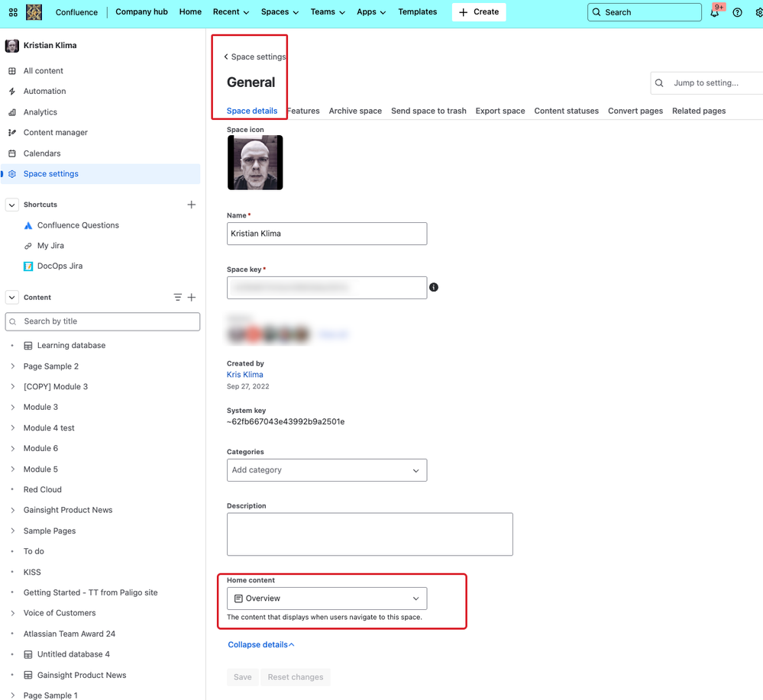
Task: Expand the Module 3 tree item
Action: pyautogui.click(x=13, y=407)
